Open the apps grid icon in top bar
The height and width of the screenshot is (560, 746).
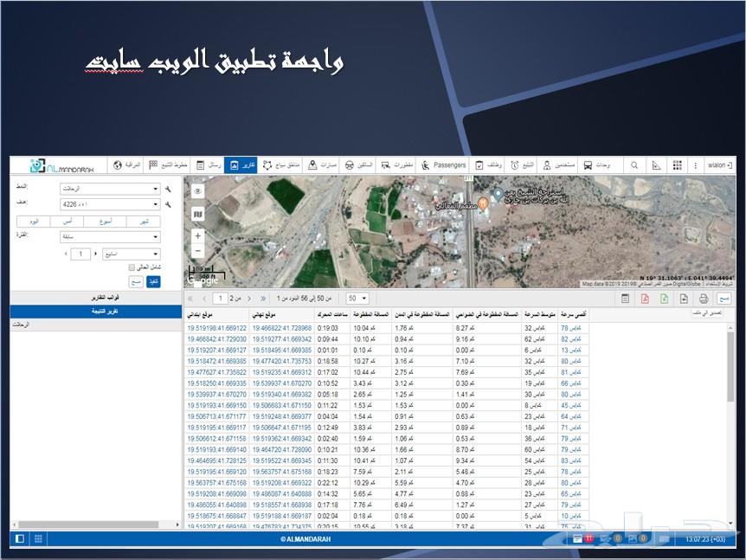click(677, 165)
